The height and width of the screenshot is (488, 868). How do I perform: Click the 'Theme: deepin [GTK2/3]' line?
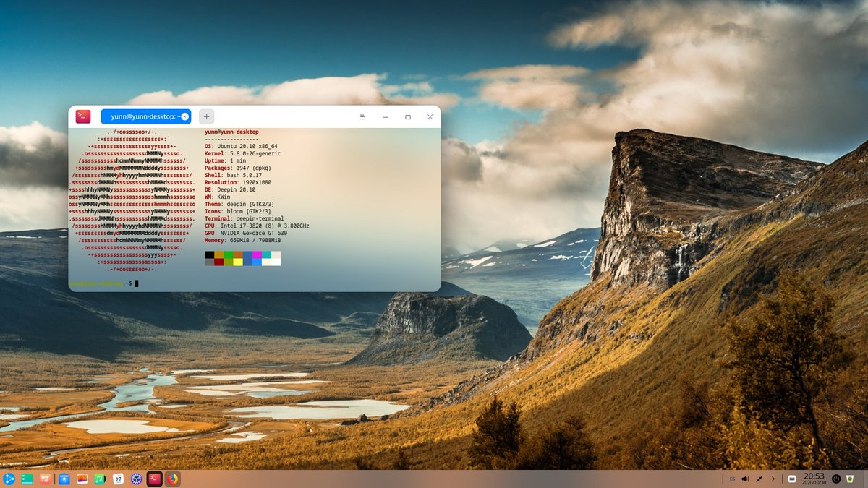239,204
